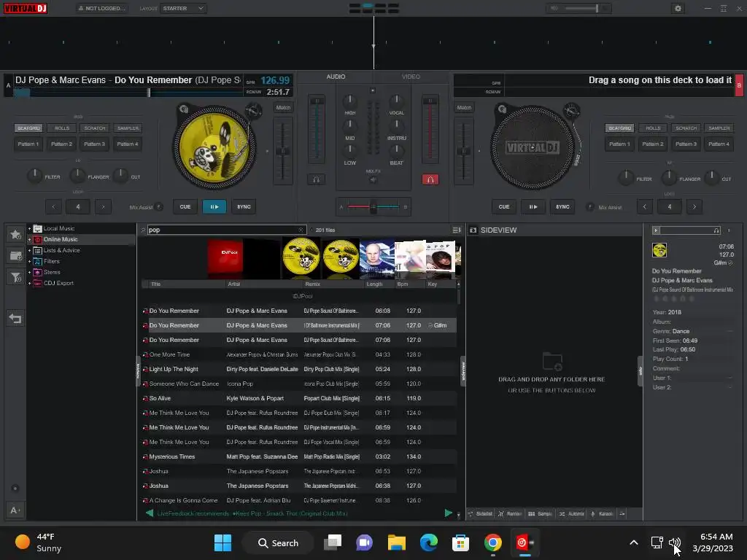Toggle SYNC on deck A

pos(244,206)
